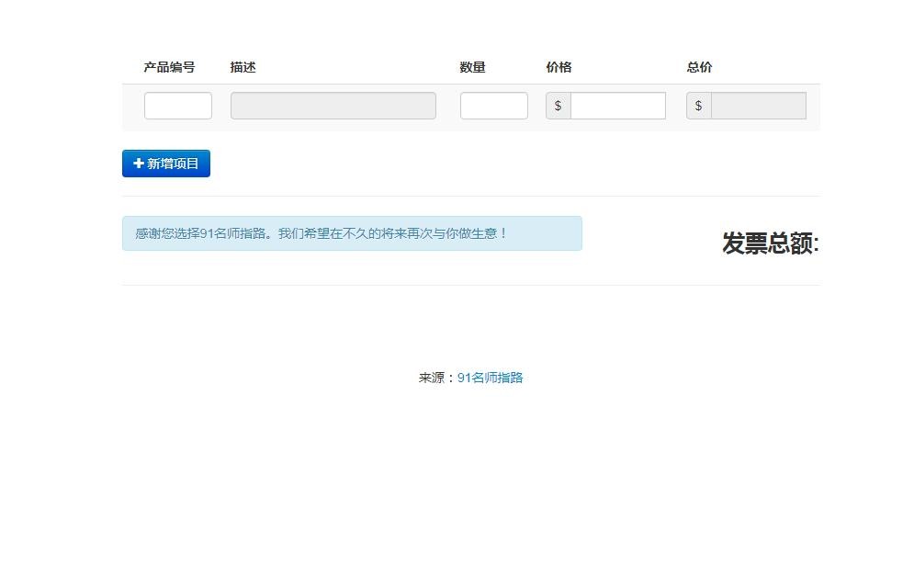Click the 新增项目 add item button
The width and height of the screenshot is (914, 588).
coord(166,164)
